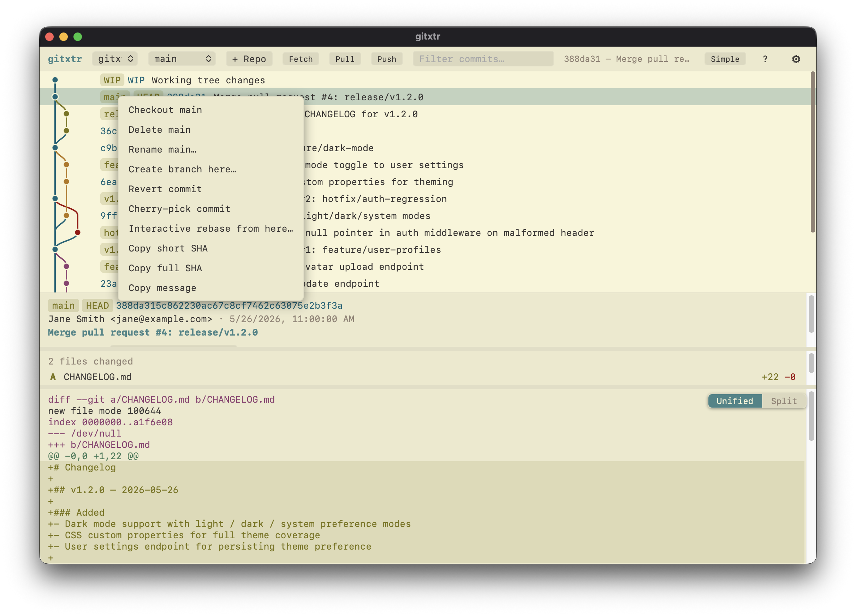This screenshot has width=856, height=616.
Task: Click the + Repo button
Action: [249, 59]
